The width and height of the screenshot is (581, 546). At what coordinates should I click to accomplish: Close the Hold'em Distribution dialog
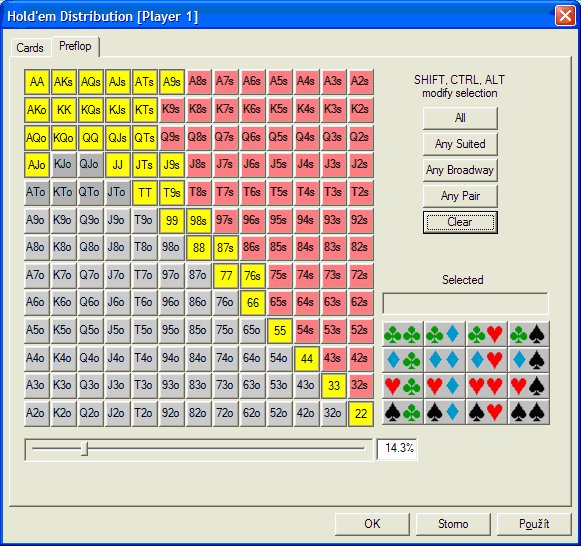click(x=565, y=16)
